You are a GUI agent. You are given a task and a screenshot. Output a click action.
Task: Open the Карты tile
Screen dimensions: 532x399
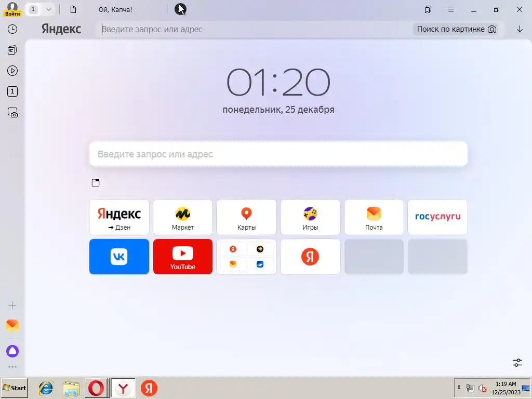[x=246, y=217]
